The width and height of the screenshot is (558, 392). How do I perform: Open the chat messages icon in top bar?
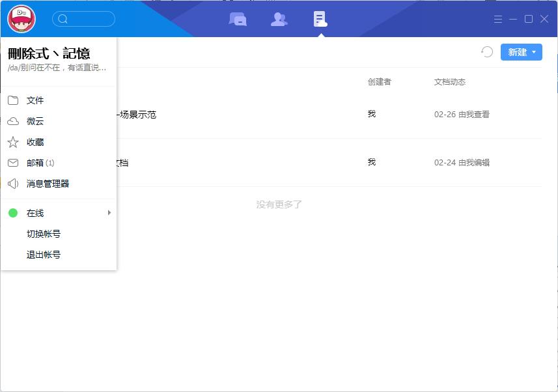pos(238,19)
